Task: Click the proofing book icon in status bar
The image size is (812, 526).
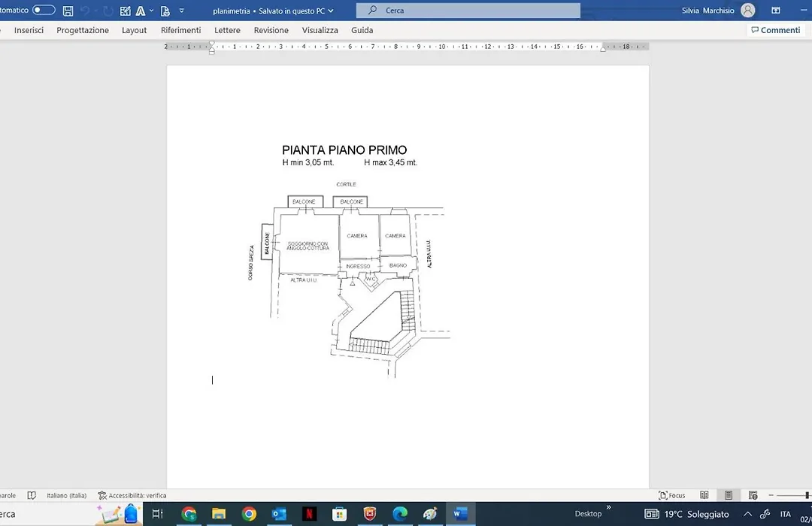Action: pyautogui.click(x=32, y=495)
